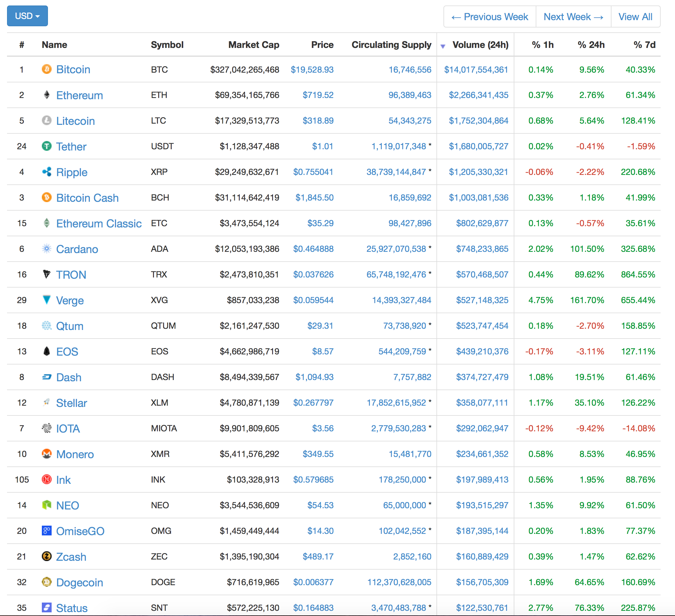The width and height of the screenshot is (675, 616).
Task: Sort by Volume (24h) column header
Action: pyautogui.click(x=480, y=45)
